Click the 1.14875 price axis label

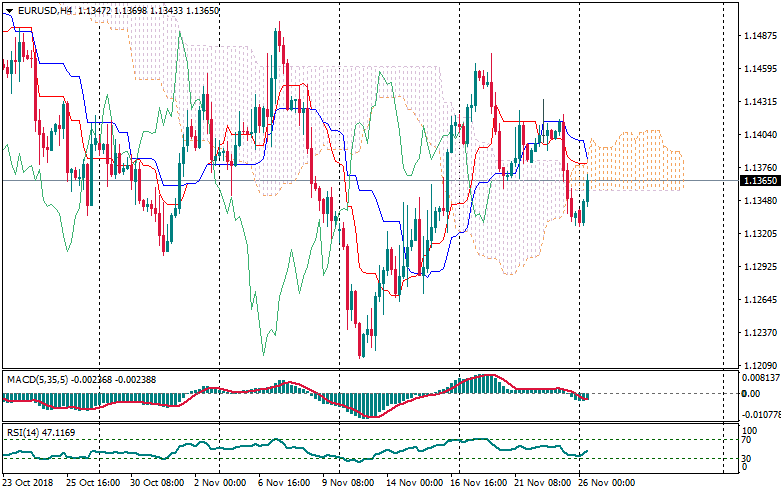(x=760, y=36)
